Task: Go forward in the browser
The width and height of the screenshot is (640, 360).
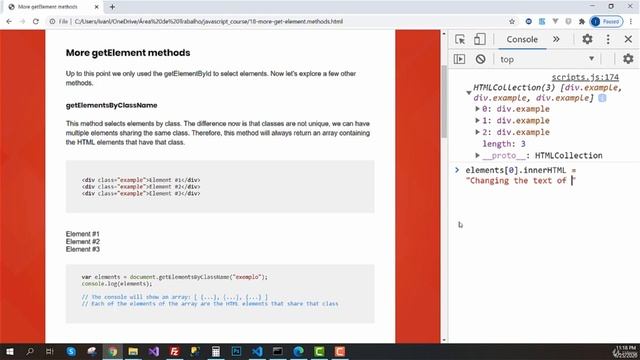Action: [22, 21]
